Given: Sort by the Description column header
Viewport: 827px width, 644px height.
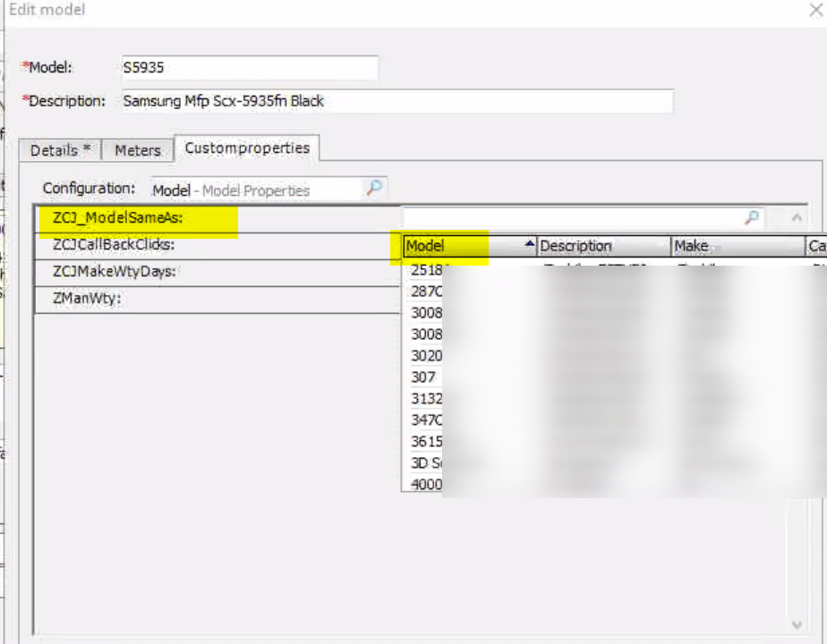Looking at the screenshot, I should coord(603,246).
